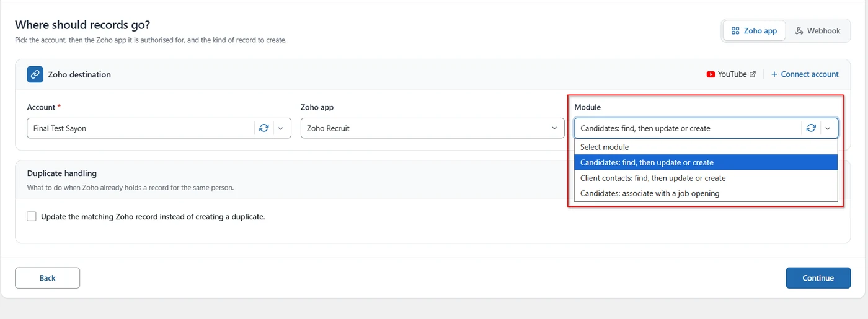The image size is (868, 319).
Task: Choose 'Client contacts: find, then update or create'
Action: (x=706, y=178)
